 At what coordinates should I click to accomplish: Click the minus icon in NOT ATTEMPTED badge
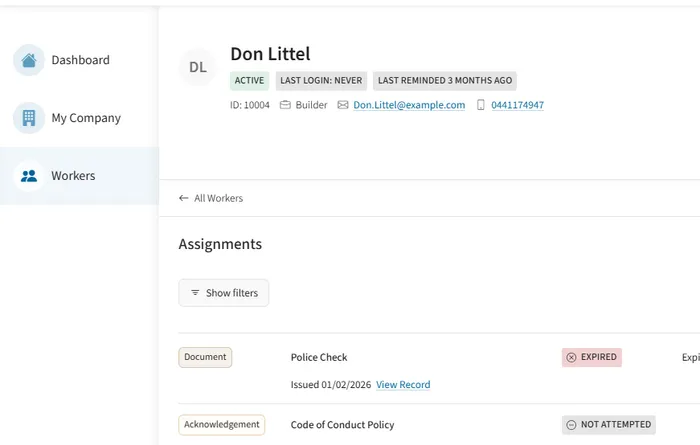click(571, 425)
